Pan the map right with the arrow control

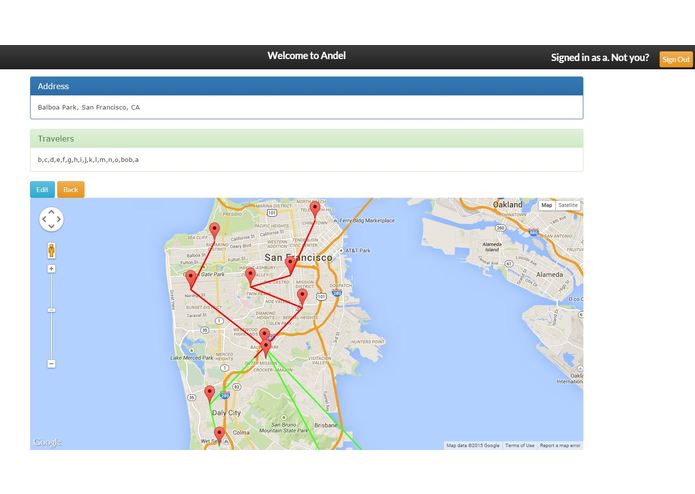(x=59, y=219)
